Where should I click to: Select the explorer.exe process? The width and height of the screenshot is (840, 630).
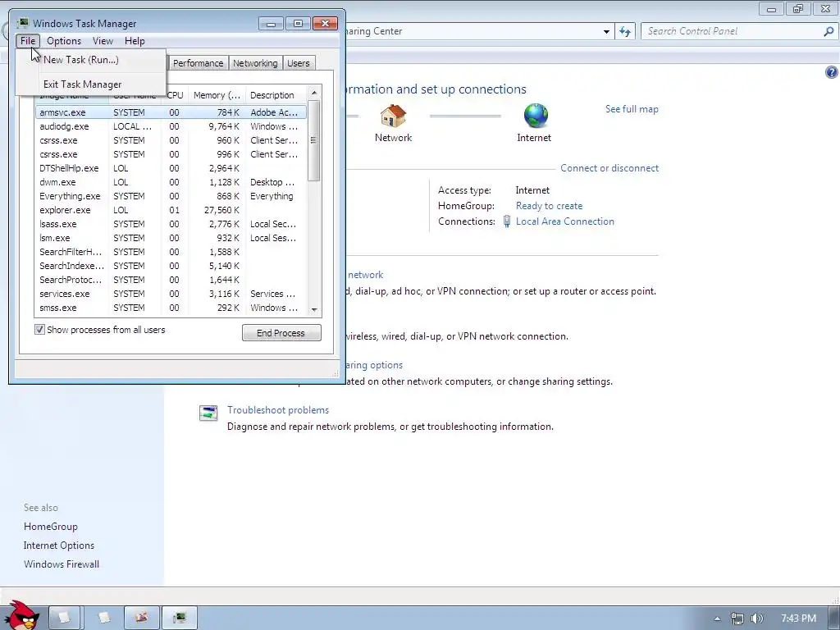pos(171,210)
